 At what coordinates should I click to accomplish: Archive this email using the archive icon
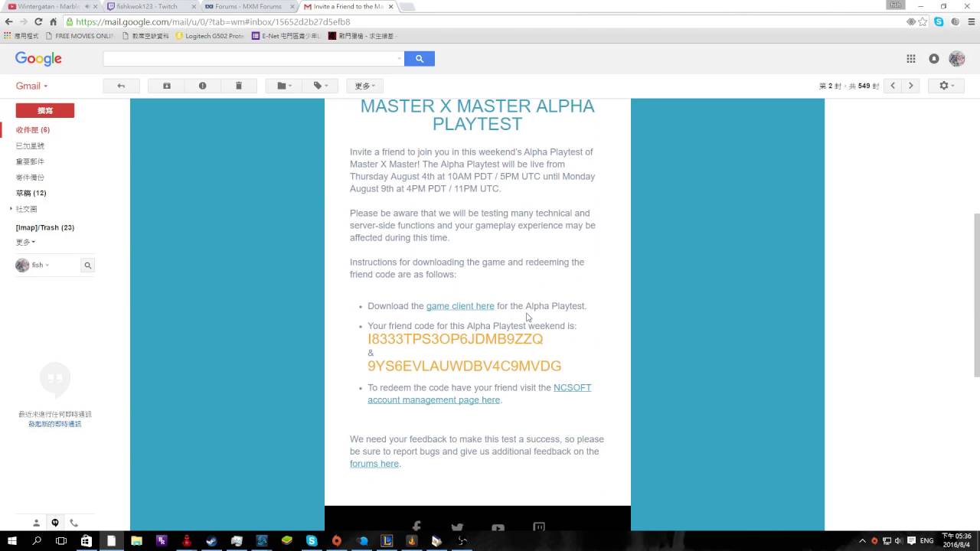[x=167, y=86]
